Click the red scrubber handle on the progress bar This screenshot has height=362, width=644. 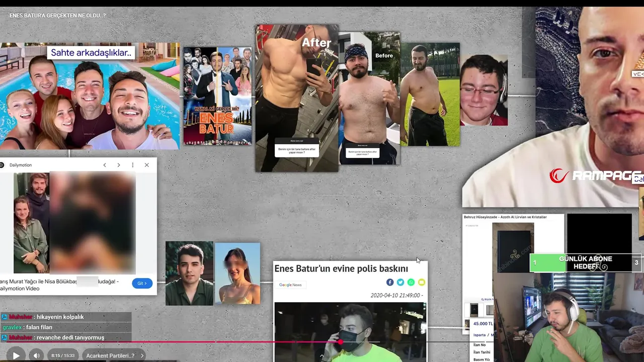(x=341, y=342)
